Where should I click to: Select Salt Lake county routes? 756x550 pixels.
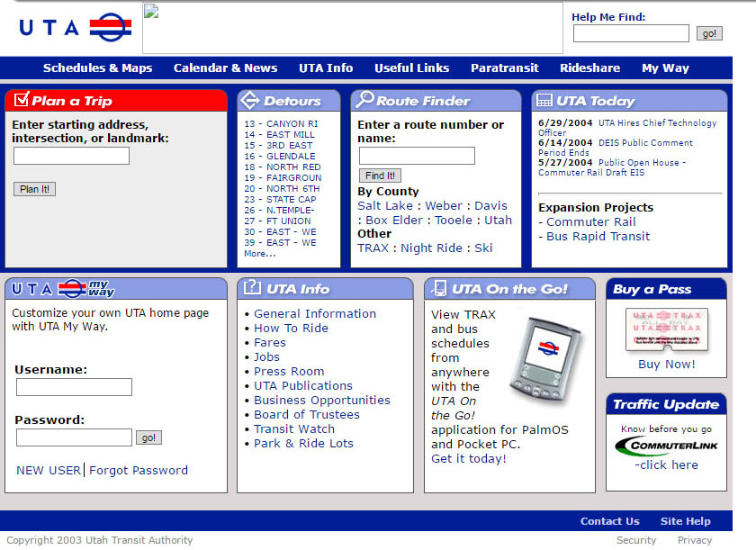(385, 206)
